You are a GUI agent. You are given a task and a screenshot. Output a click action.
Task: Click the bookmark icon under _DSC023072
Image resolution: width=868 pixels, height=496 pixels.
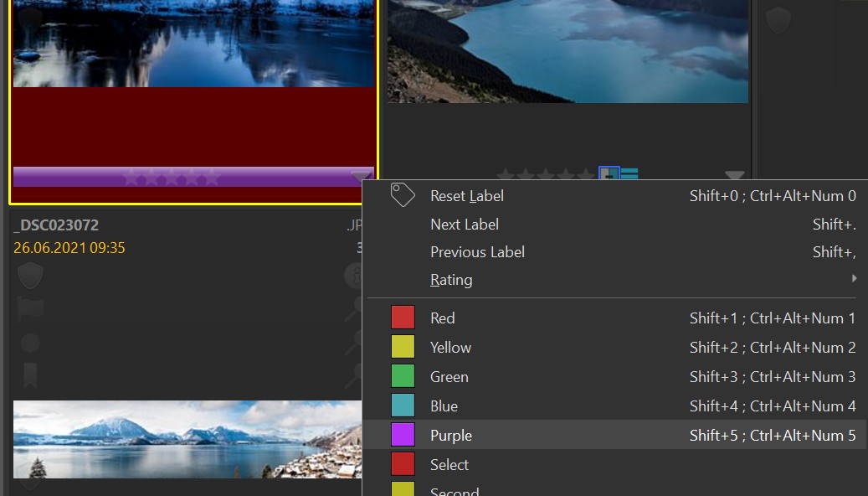click(x=30, y=375)
